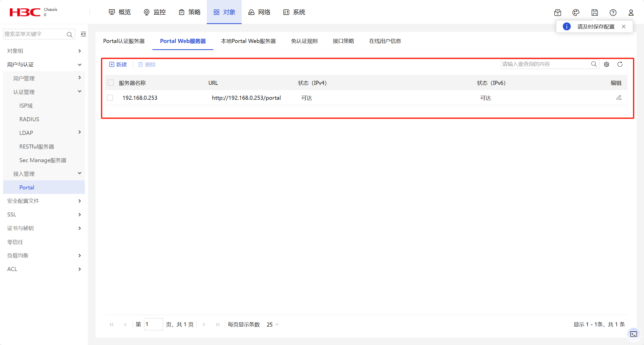Screen dimensions: 644x345
Task: Switch to the 本地Portal Web服务器 tab
Action: (248, 41)
